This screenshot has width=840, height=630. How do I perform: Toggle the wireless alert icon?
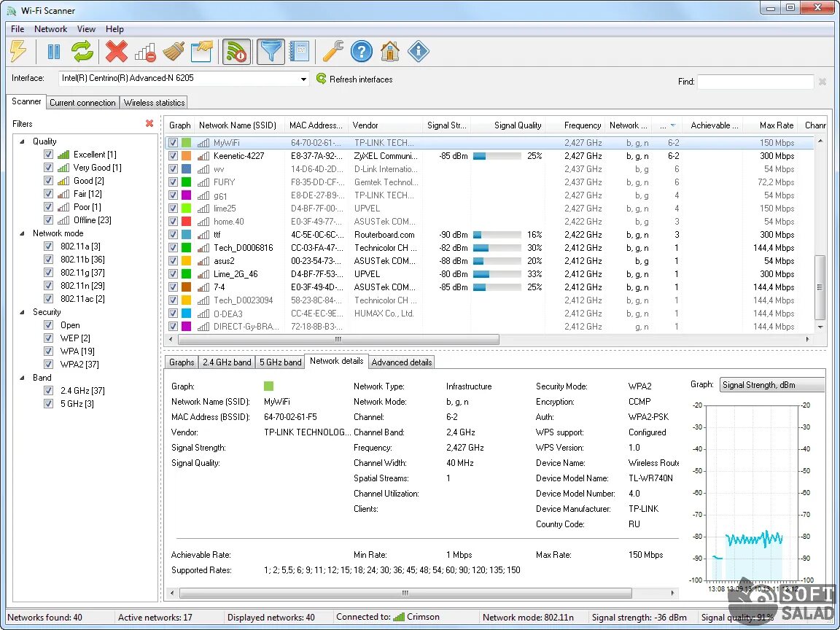click(236, 52)
